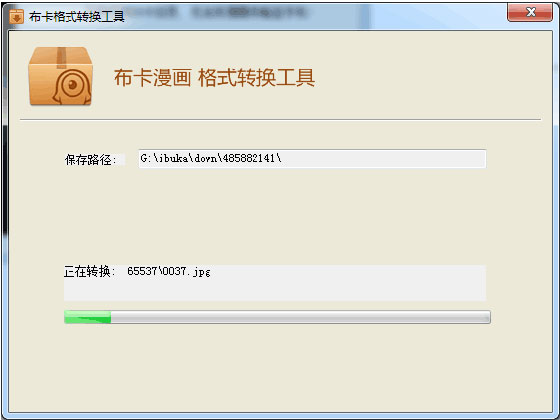
Task: Click the tape strip atop the box logo
Action: coord(61,57)
